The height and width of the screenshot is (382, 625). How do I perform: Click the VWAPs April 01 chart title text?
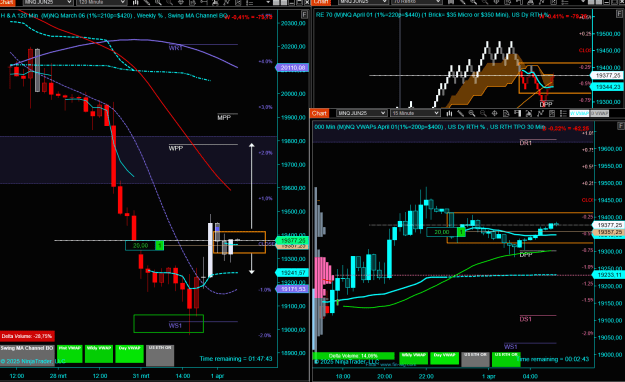(x=430, y=127)
